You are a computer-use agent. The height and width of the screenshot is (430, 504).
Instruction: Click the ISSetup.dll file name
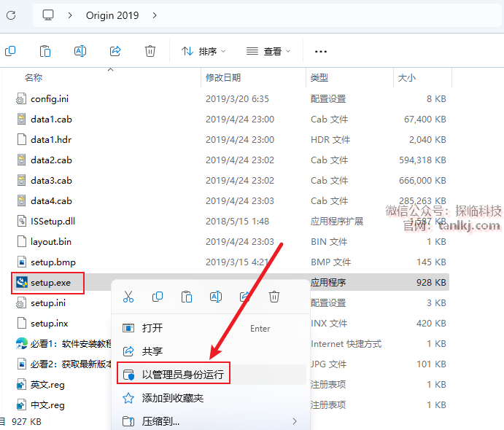53,222
